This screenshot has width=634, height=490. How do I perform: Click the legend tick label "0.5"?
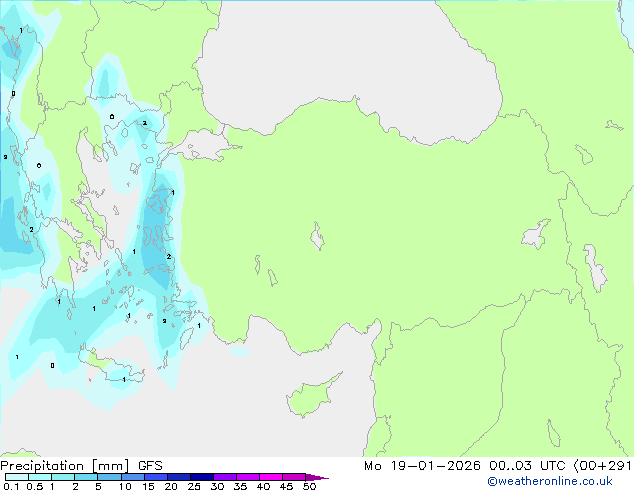pos(35,486)
